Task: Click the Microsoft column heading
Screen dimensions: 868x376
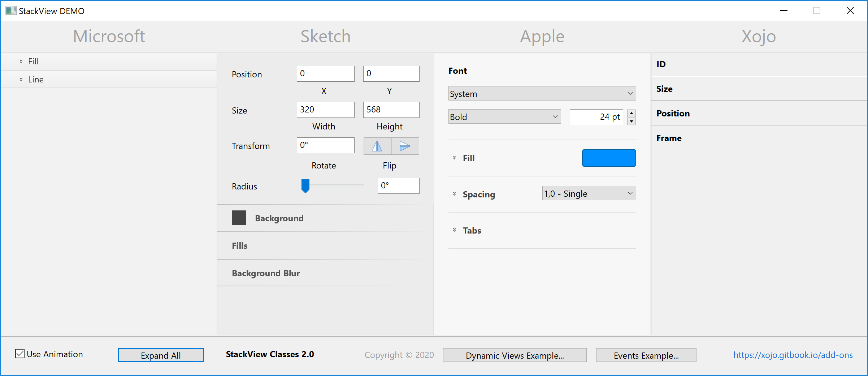Action: [109, 37]
